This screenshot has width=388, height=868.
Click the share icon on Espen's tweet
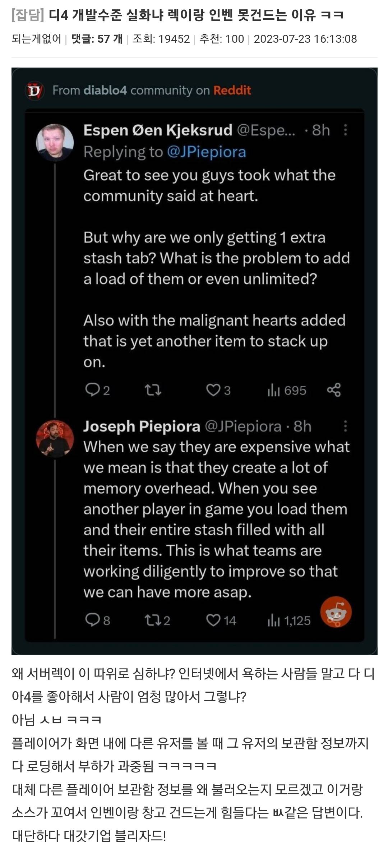coord(334,390)
